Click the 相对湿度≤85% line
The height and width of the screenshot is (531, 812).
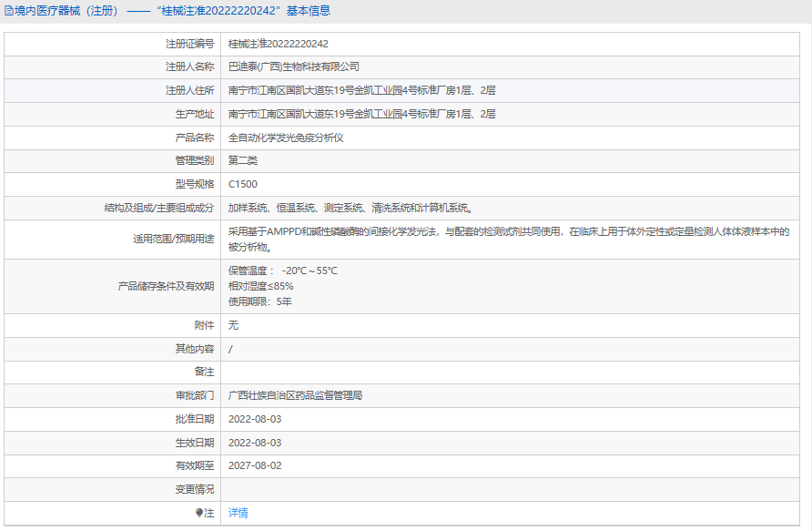261,287
